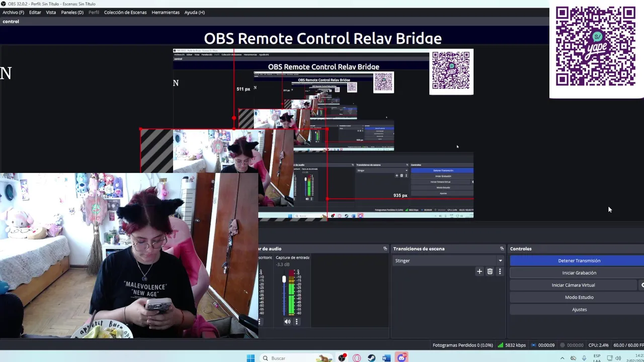The height and width of the screenshot is (362, 644).
Task: Click the Captura de entrada volume fader
Action: (x=284, y=279)
